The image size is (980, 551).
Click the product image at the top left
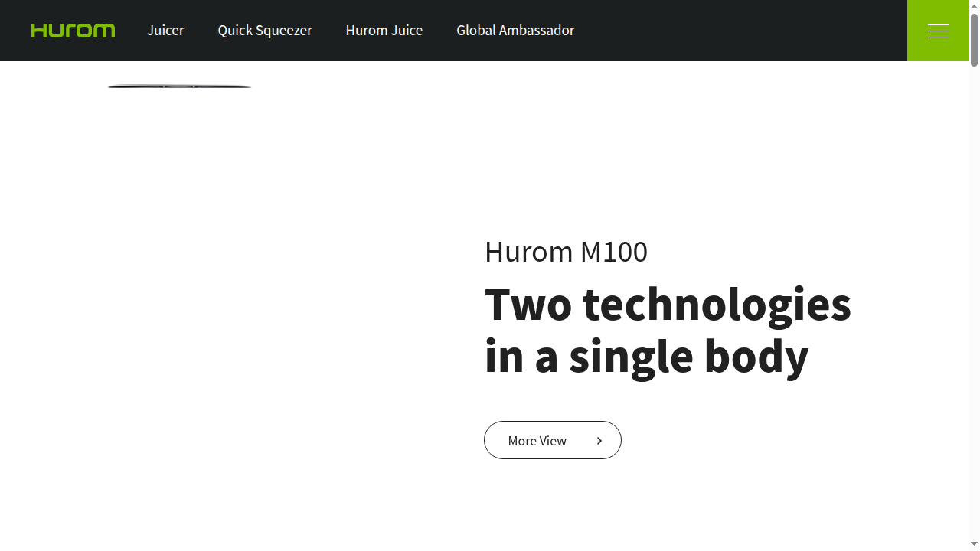(x=179, y=86)
